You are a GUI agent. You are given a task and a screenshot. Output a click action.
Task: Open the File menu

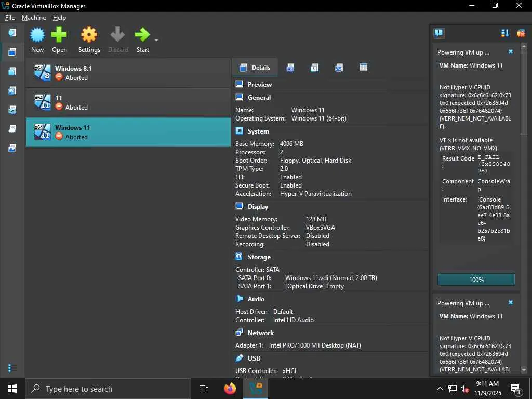10,18
